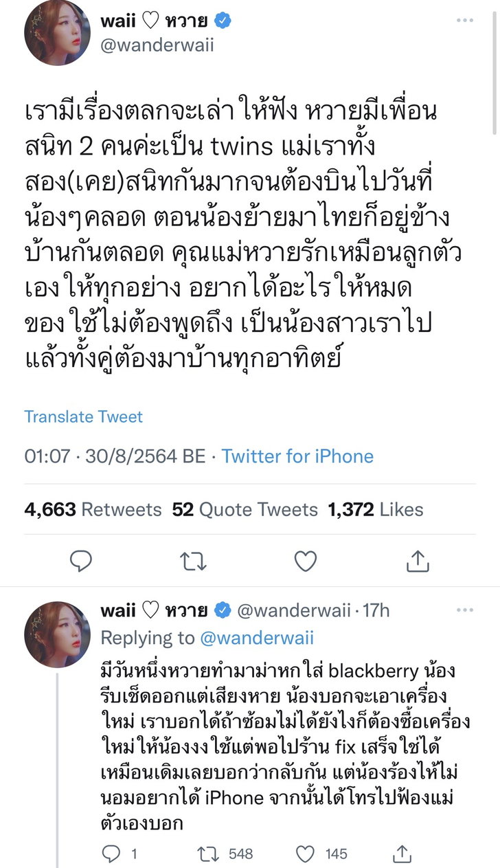Click share icon on main tweet
500x868 pixels.
coord(417,561)
